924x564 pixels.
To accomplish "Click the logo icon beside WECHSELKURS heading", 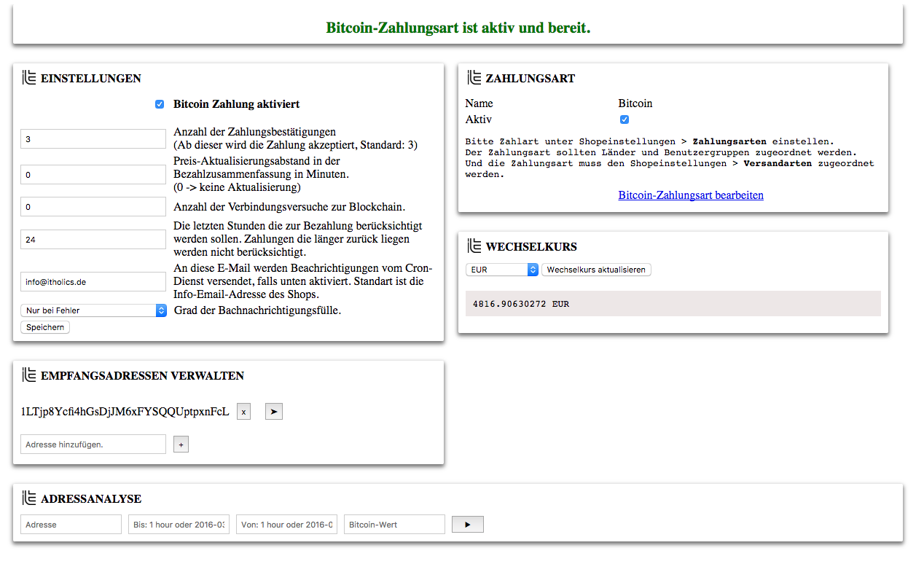I will (474, 246).
